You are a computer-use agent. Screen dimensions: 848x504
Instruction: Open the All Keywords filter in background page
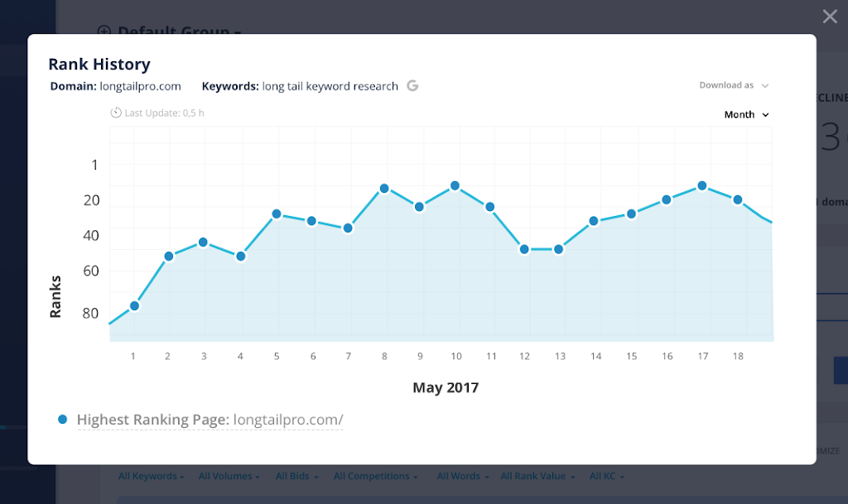[151, 476]
